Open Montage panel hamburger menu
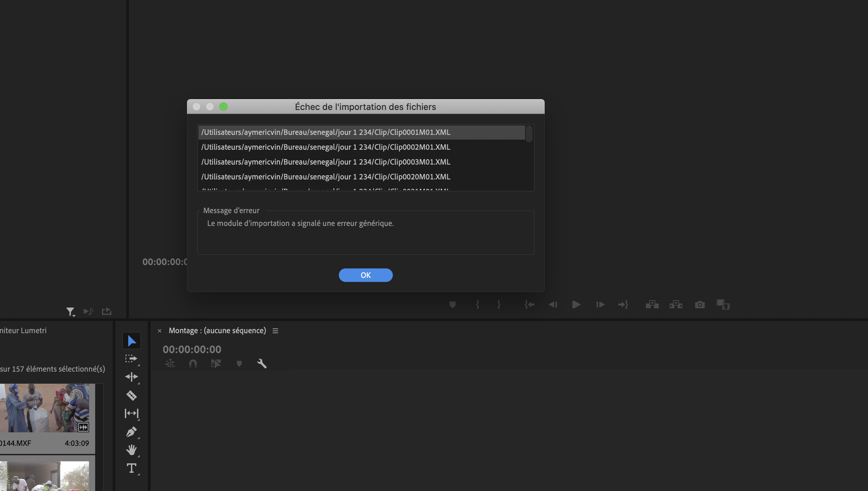This screenshot has height=491, width=868. 275,331
